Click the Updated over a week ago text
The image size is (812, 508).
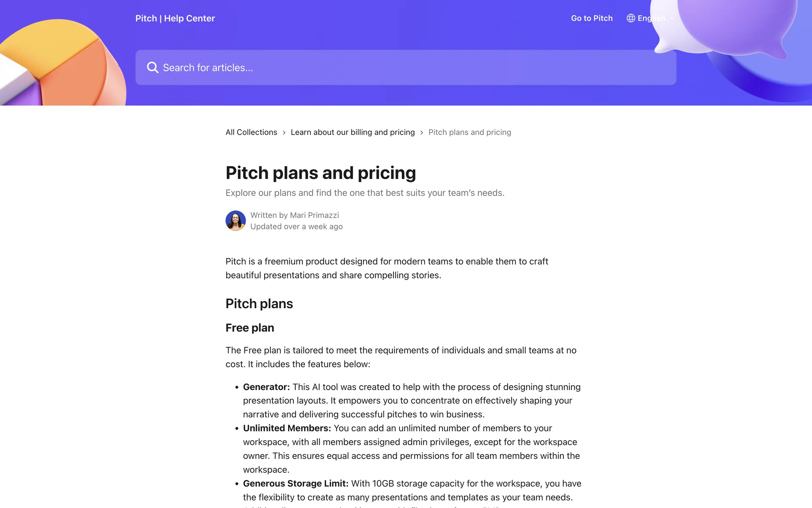pyautogui.click(x=296, y=226)
